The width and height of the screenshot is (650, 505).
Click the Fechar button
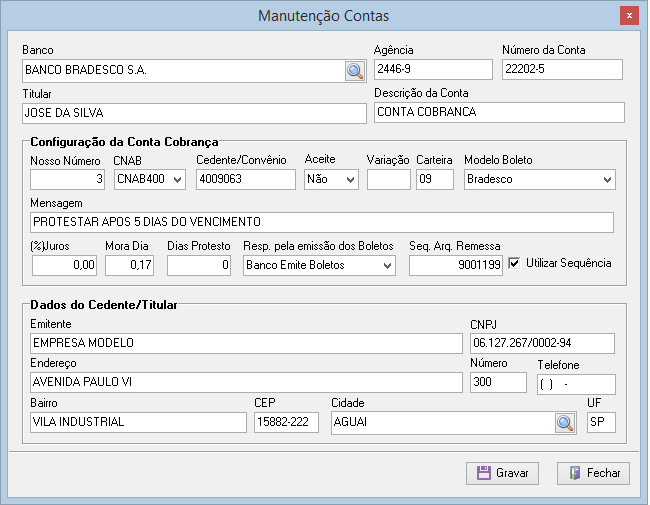pos(593,473)
